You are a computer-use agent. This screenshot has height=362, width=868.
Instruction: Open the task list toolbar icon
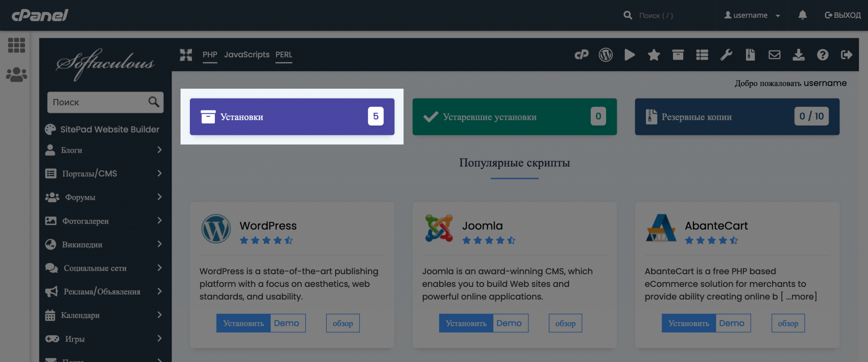[x=702, y=55]
